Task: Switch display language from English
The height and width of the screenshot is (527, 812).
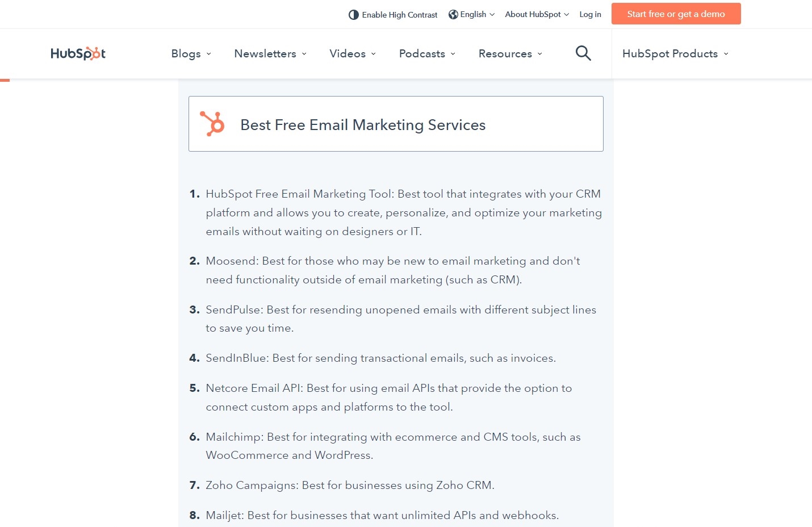Action: (x=472, y=14)
